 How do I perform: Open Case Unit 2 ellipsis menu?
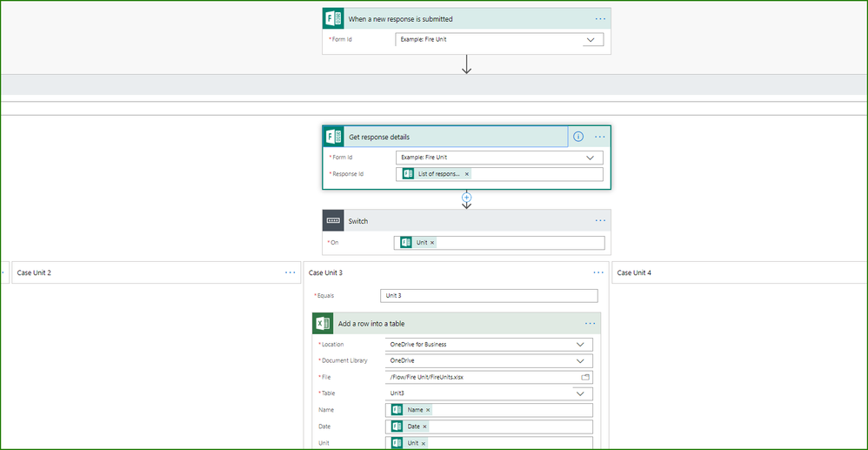point(290,272)
